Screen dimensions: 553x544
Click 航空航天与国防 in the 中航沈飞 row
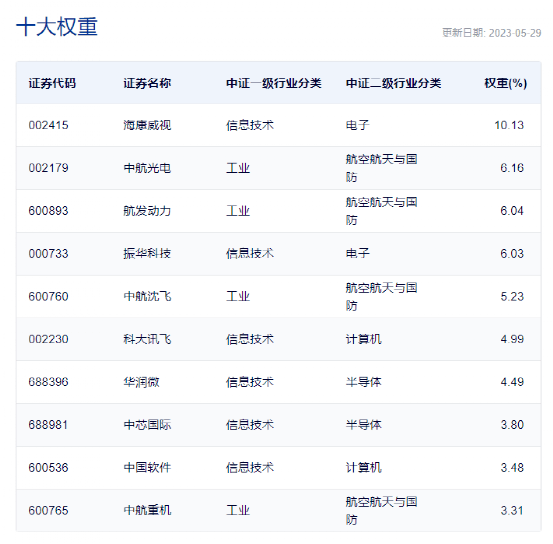tap(381, 297)
